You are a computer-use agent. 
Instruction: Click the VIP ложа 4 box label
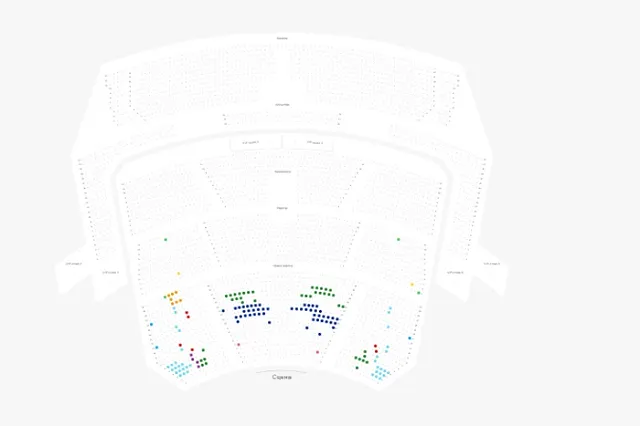(x=315, y=143)
